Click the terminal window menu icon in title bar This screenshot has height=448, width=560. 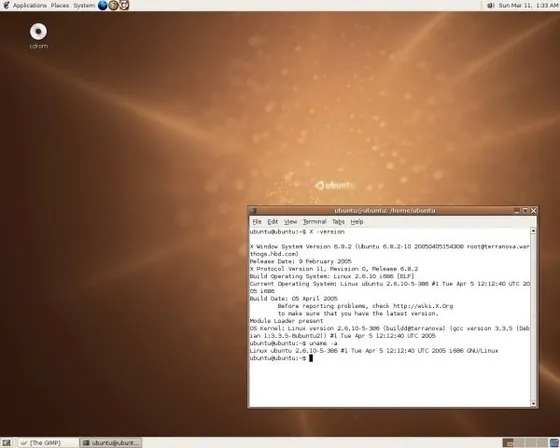(252, 211)
